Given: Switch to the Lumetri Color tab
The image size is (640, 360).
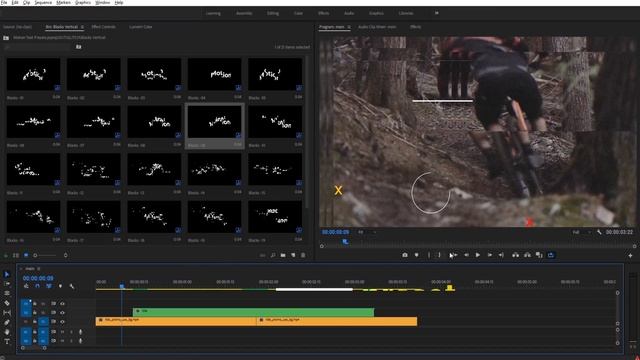Looking at the screenshot, I should tap(140, 27).
